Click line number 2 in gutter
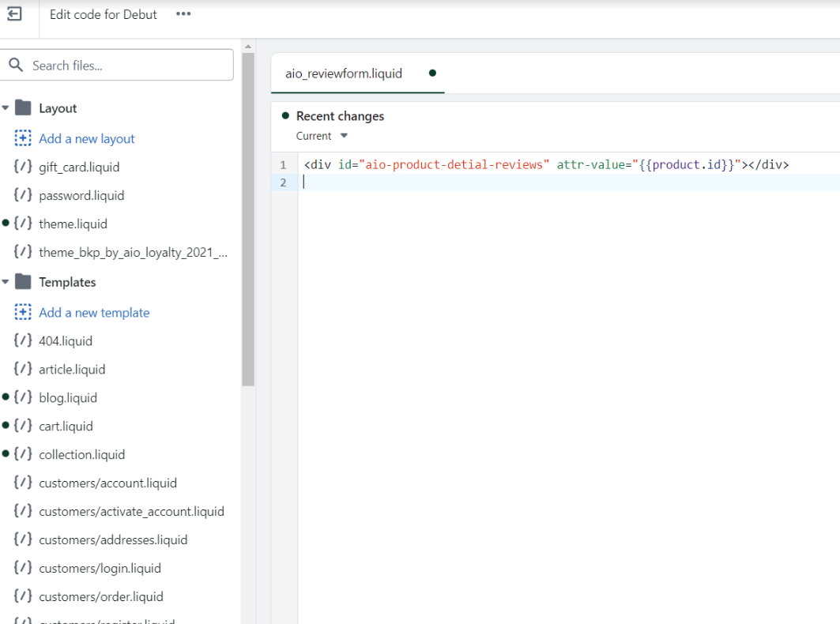Image resolution: width=840 pixels, height=624 pixels. tap(284, 182)
